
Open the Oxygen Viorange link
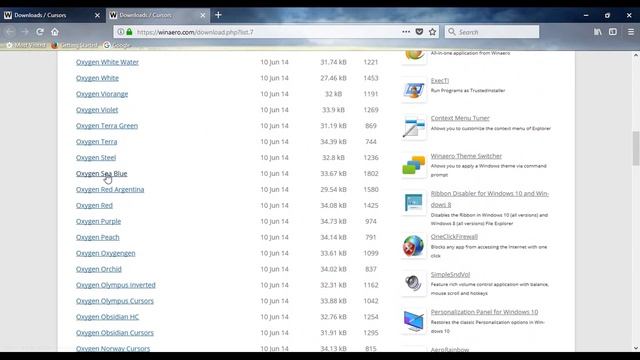pyautogui.click(x=102, y=94)
